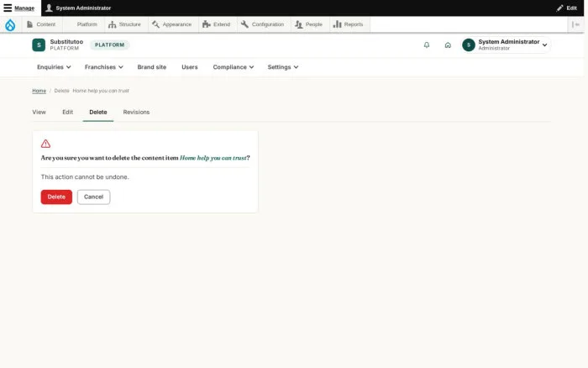Open the Brand site menu item
The height and width of the screenshot is (368, 588).
tap(152, 67)
